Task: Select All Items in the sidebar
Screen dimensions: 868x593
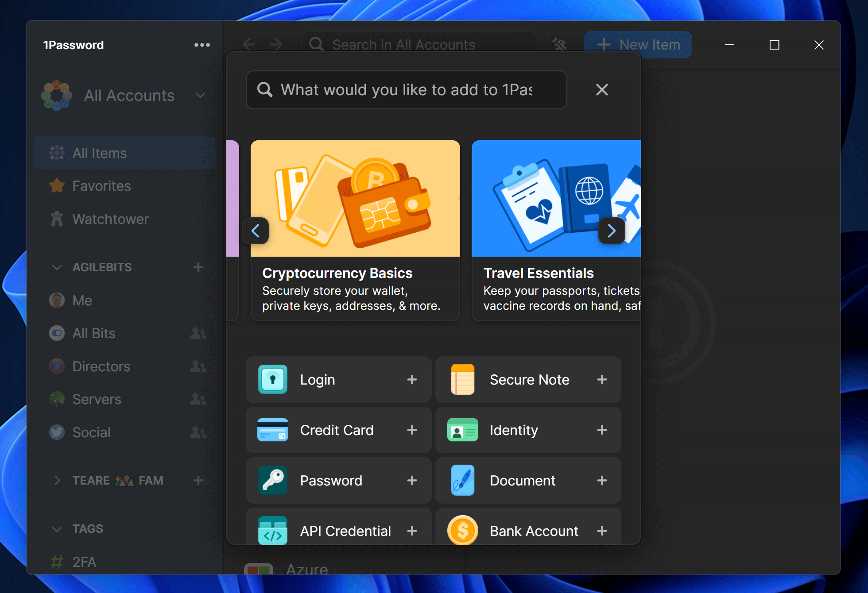Action: (x=124, y=153)
